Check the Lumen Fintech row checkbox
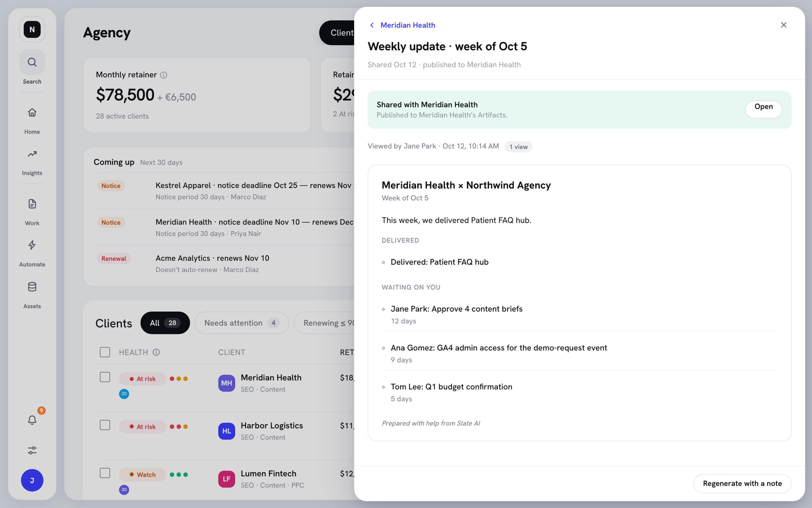This screenshot has width=812, height=508. [105, 473]
